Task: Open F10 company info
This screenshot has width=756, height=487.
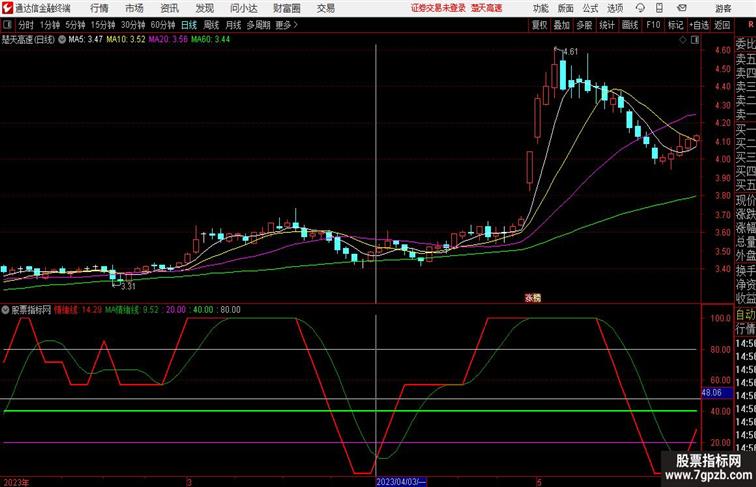Action: (x=653, y=25)
